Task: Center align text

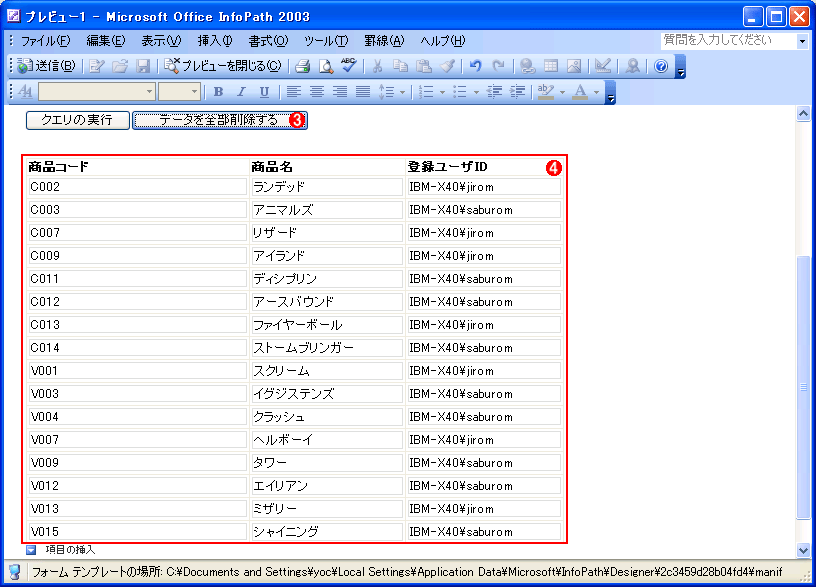Action: pos(316,92)
